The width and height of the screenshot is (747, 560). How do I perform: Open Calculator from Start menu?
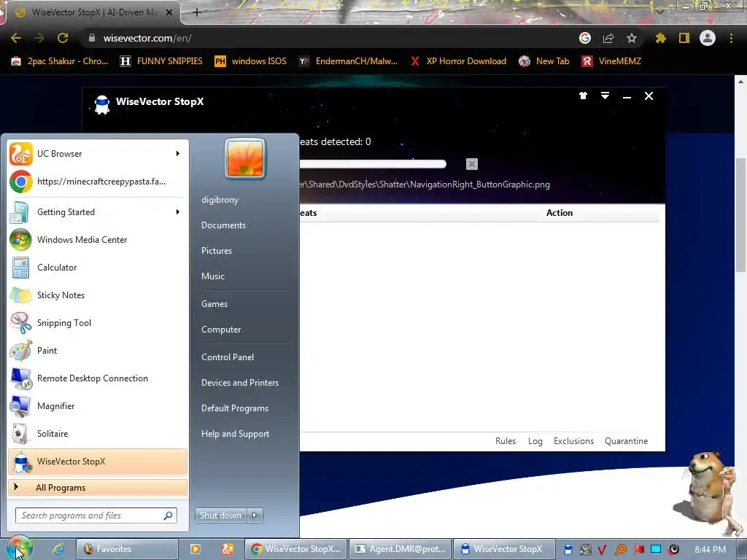pyautogui.click(x=98, y=267)
